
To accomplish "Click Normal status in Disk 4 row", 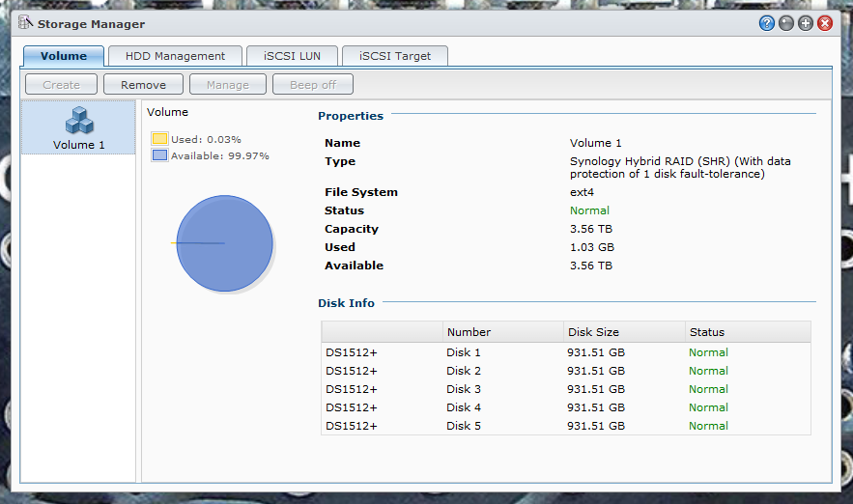I will (x=708, y=407).
